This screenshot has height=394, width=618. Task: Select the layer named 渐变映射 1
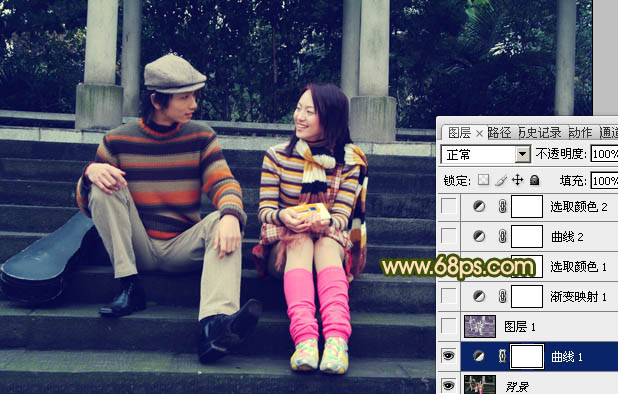pyautogui.click(x=579, y=297)
